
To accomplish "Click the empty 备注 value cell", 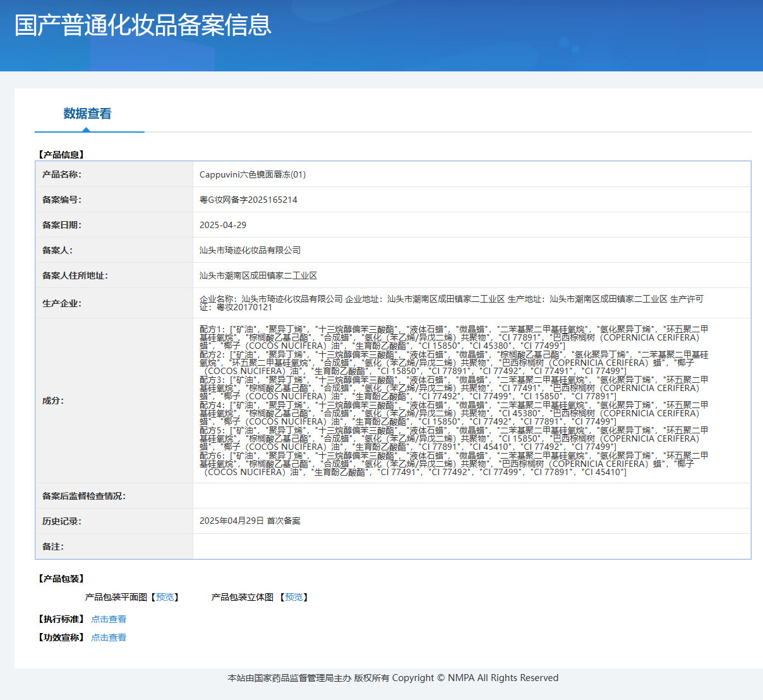I will 472,546.
